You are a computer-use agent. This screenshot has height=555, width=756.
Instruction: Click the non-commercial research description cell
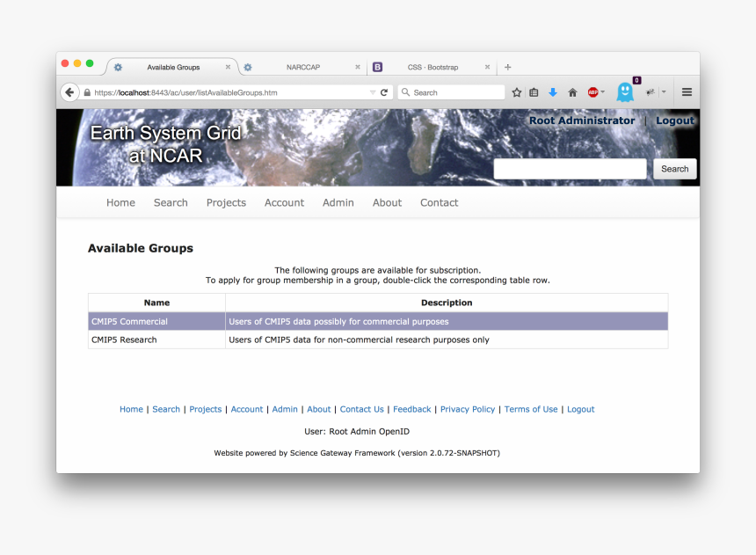pyautogui.click(x=447, y=340)
